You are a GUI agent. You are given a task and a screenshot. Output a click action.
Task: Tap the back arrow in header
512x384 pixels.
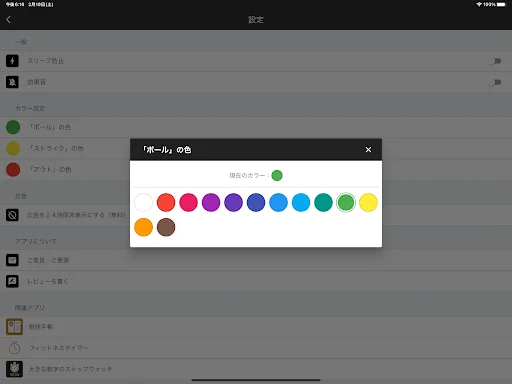[x=9, y=20]
